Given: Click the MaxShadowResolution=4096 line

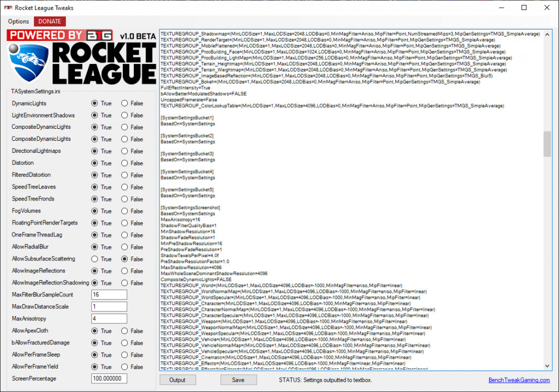Looking at the screenshot, I should click(x=191, y=268).
